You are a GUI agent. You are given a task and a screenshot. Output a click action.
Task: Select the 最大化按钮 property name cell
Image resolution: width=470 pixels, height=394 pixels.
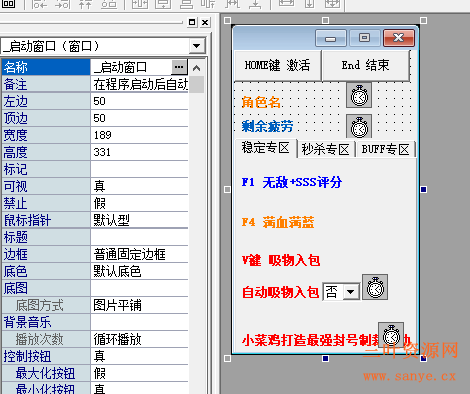tap(46, 373)
